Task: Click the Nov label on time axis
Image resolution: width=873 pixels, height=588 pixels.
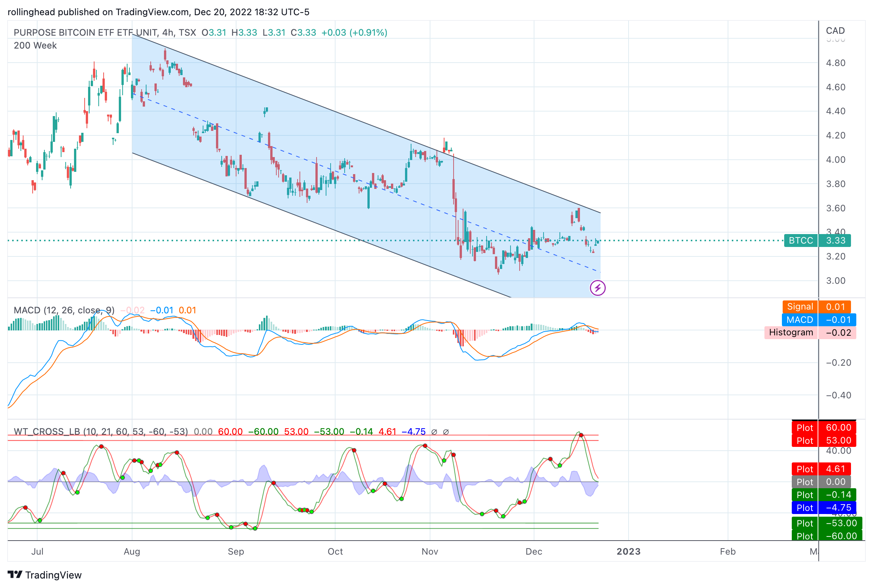Action: click(x=430, y=552)
